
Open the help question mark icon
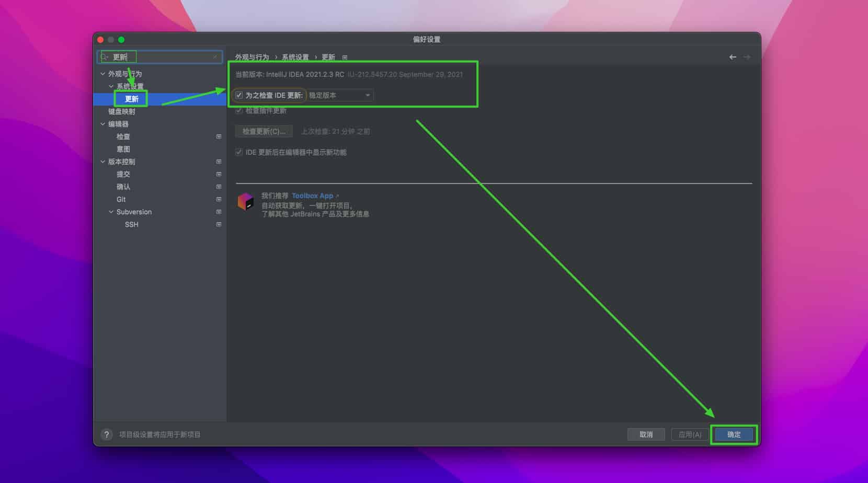[x=107, y=434]
